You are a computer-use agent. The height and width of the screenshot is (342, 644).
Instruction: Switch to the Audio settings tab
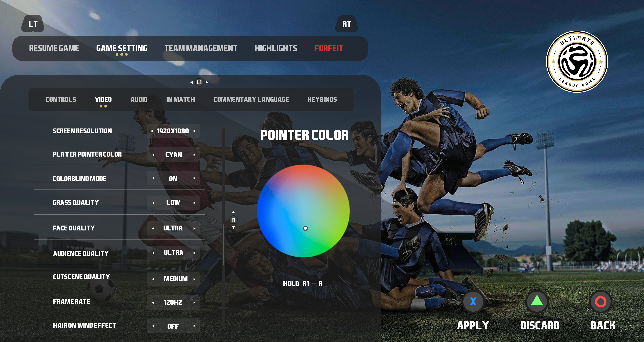click(x=139, y=99)
